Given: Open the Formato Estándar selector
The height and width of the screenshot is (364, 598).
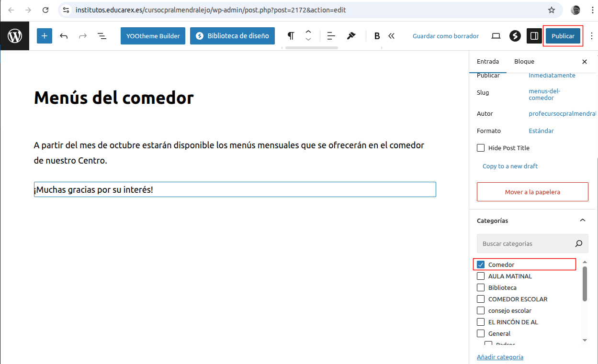Looking at the screenshot, I should click(x=541, y=131).
